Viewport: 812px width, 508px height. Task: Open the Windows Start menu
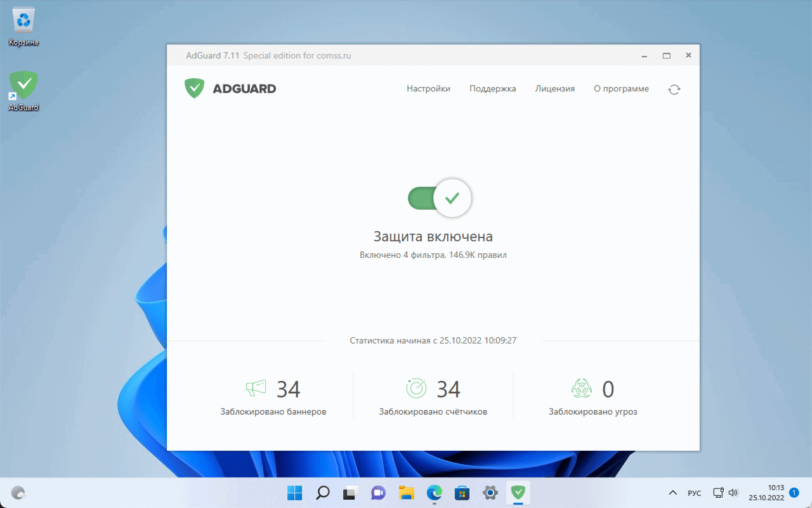pos(295,492)
